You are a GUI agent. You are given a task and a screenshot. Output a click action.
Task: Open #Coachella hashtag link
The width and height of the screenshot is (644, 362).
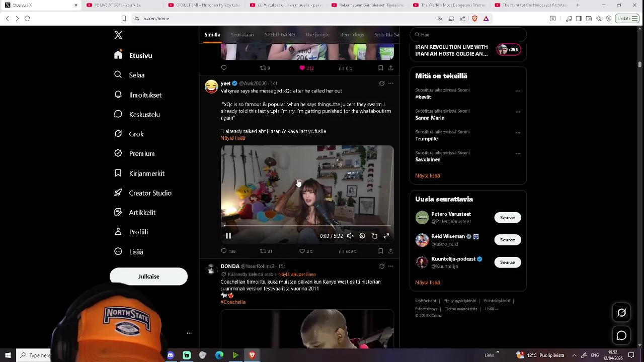[233, 302]
